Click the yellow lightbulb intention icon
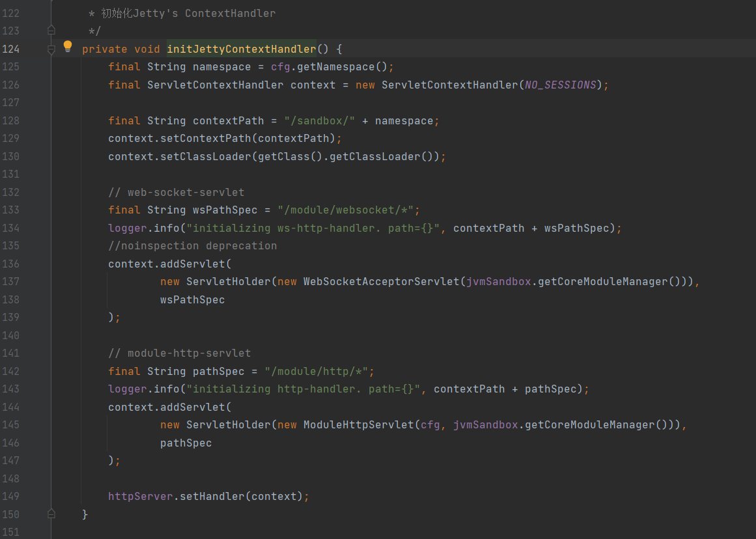Image resolution: width=756 pixels, height=539 pixels. (67, 46)
